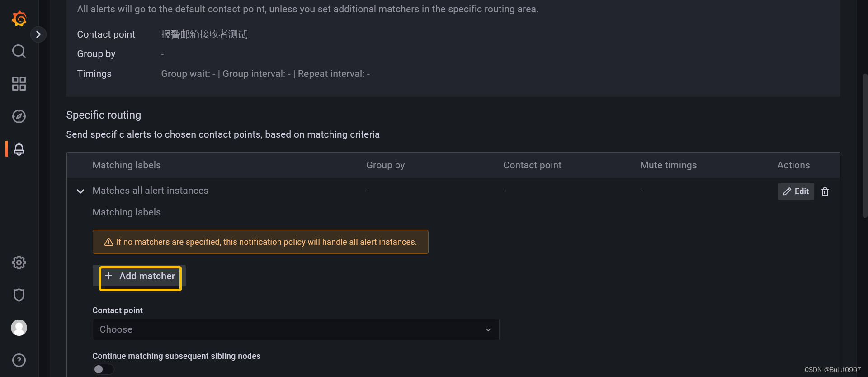The height and width of the screenshot is (377, 868).
Task: Open the user profile avatar
Action: click(19, 328)
